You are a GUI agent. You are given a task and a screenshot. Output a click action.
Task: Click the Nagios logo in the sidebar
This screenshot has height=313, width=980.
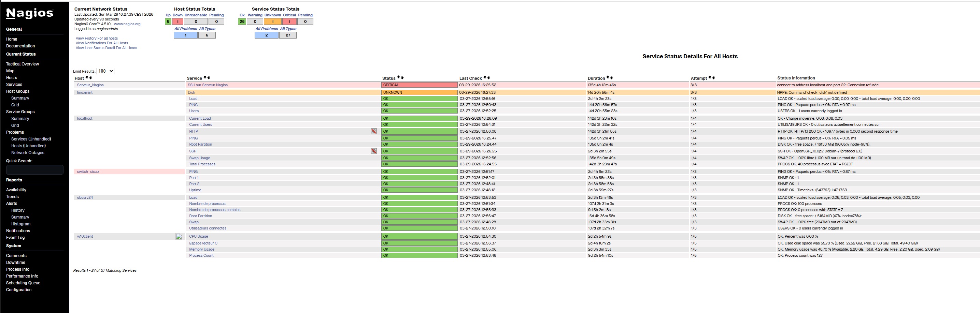point(30,13)
